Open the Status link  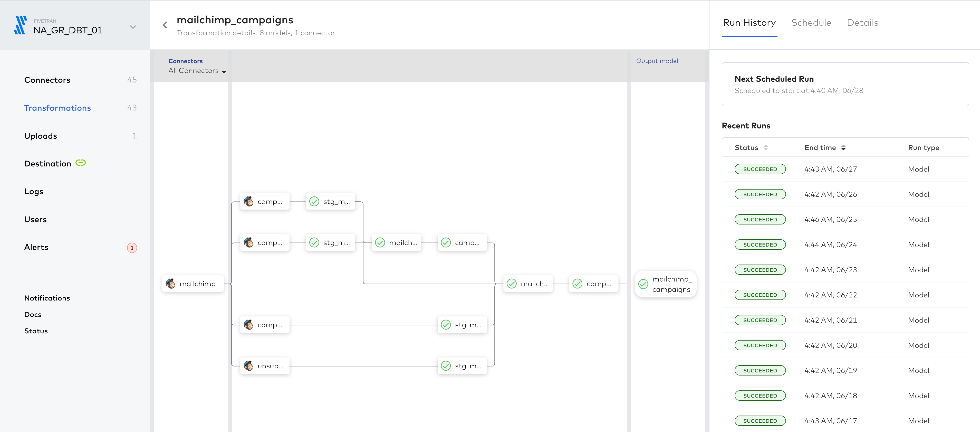pos(36,331)
